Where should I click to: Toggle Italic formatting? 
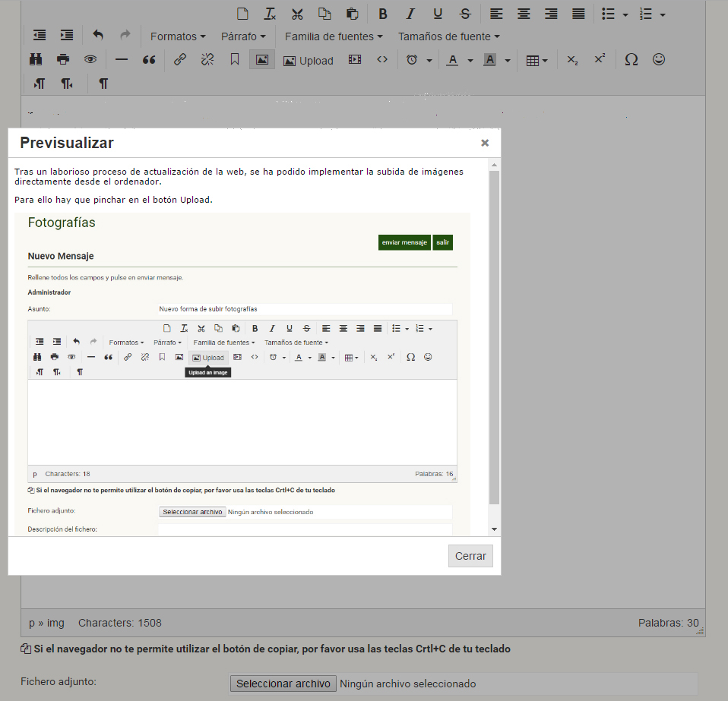tap(410, 14)
